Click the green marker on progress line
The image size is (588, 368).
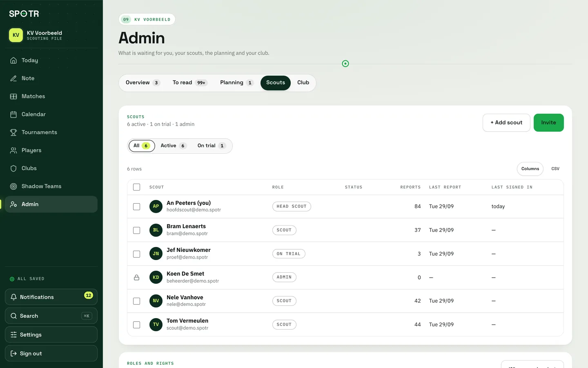click(x=345, y=64)
